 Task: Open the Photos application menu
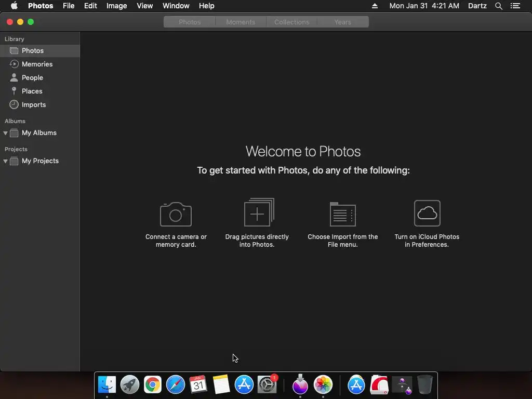pos(41,6)
